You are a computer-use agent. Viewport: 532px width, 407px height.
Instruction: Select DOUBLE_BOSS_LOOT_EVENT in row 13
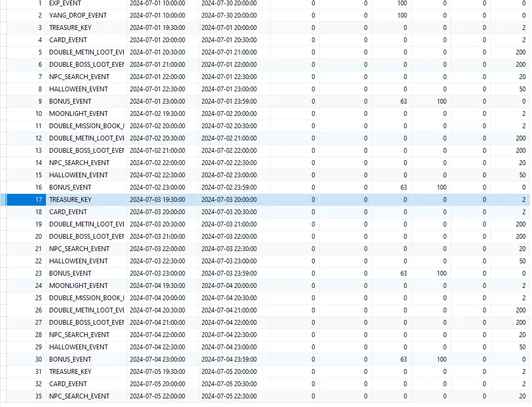tap(86, 151)
